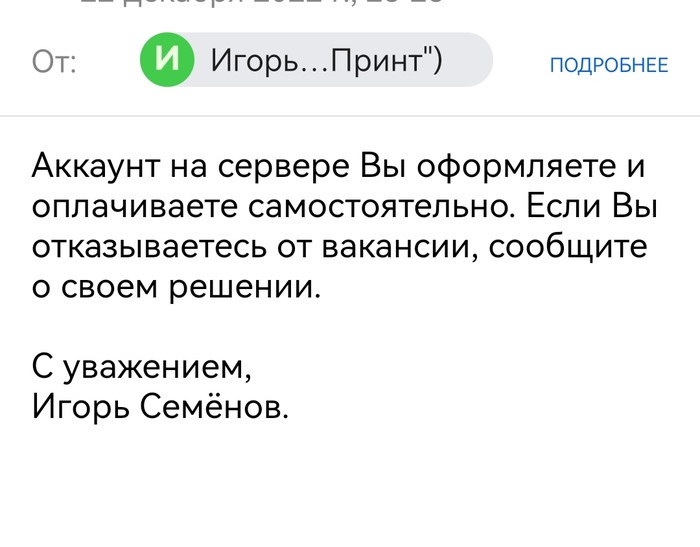Image resolution: width=700 pixels, height=547 pixels.
Task: Click the divider line below the sender row
Action: click(x=350, y=115)
